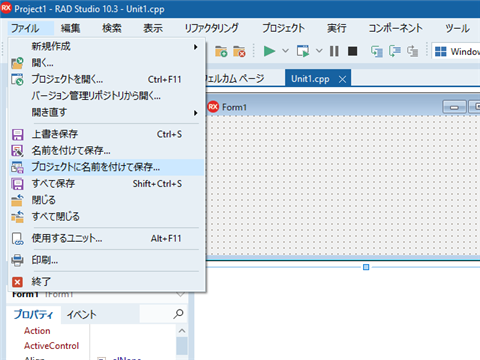Click the open-folder icon beside 開く...
The image size is (480, 360).
pyautogui.click(x=17, y=63)
